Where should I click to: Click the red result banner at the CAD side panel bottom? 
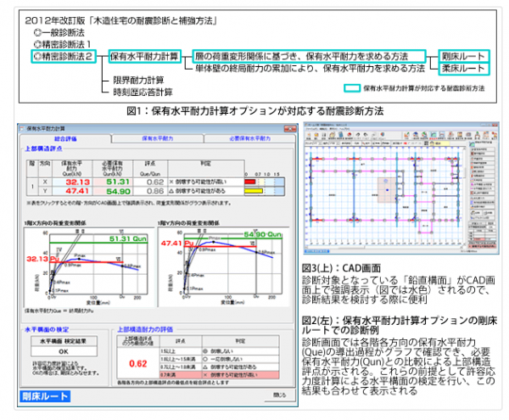[x=483, y=246]
